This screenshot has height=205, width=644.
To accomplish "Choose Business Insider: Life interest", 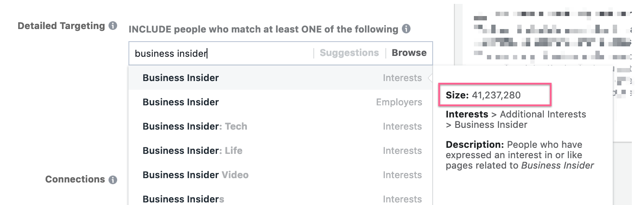I will [x=192, y=151].
